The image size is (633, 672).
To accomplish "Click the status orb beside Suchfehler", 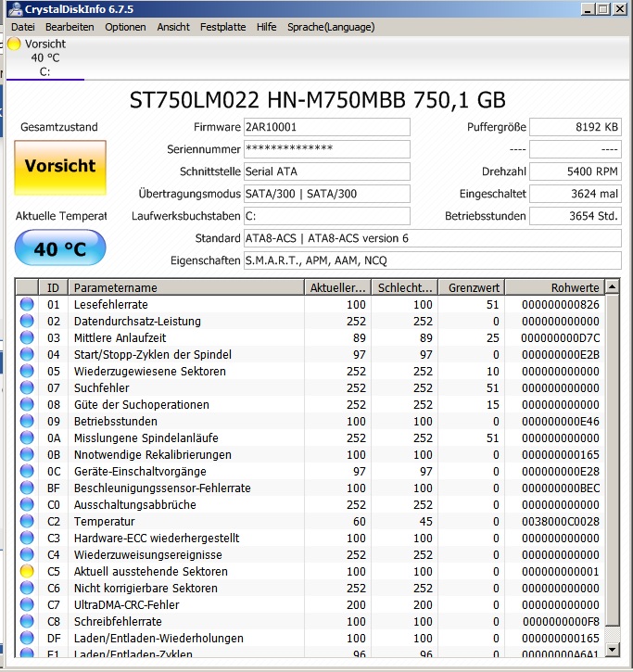I will tap(27, 387).
